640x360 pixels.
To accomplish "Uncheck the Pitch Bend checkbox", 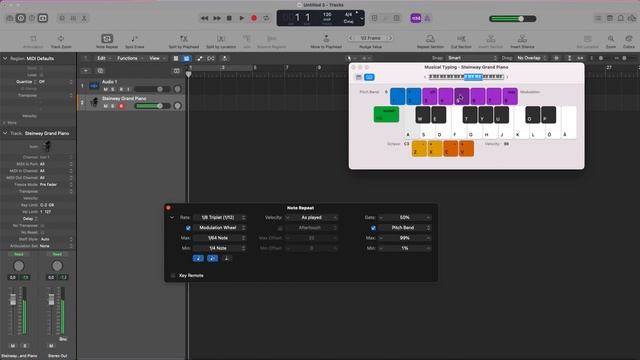I will 373,228.
